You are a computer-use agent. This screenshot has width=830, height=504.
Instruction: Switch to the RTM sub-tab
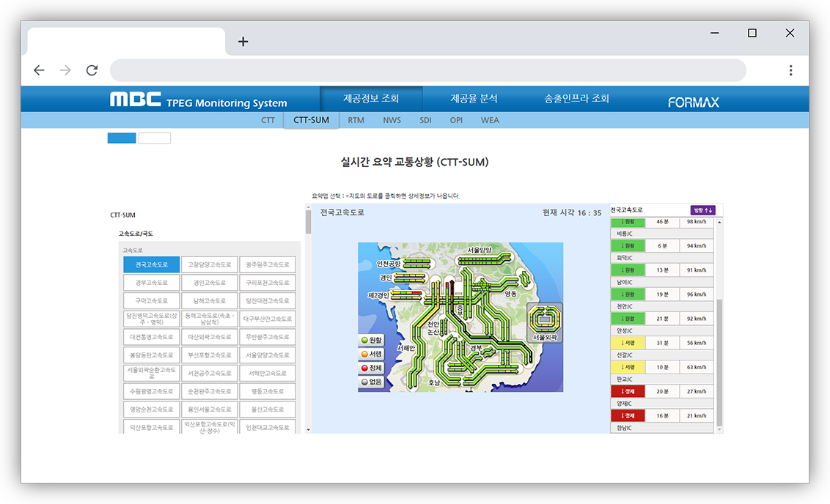(x=356, y=120)
